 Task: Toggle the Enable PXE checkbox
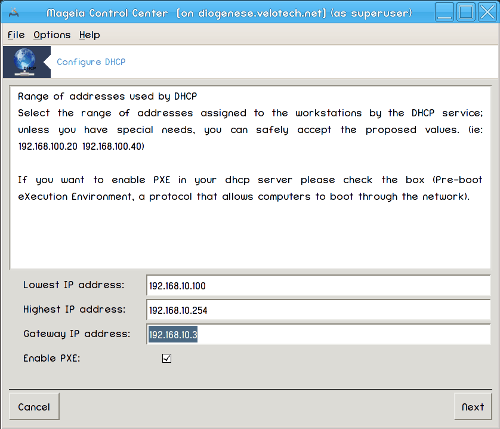166,359
